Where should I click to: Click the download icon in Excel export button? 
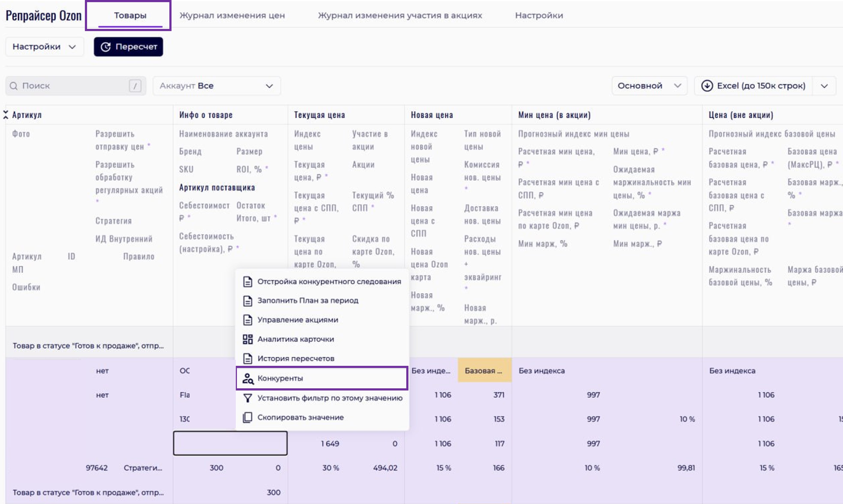[707, 86]
